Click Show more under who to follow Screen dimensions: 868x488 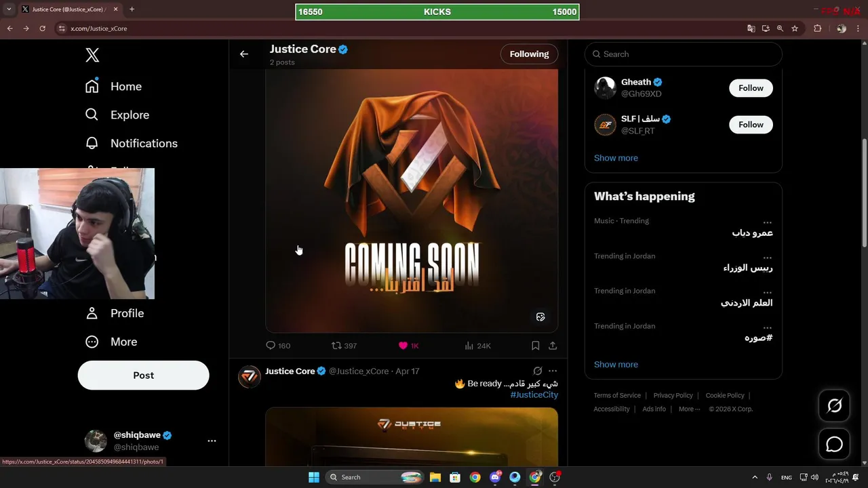pos(616,158)
